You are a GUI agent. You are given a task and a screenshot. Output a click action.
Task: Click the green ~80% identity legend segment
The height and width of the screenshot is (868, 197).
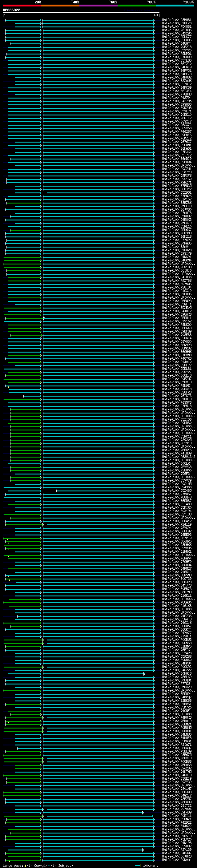pyautogui.click(x=137, y=6)
